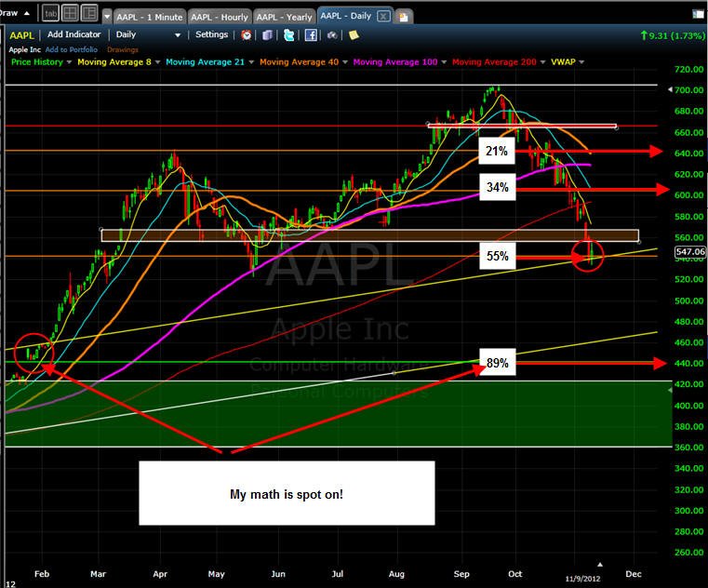Select the single tab layout icon
The width and height of the screenshot is (708, 588).
(x=51, y=14)
